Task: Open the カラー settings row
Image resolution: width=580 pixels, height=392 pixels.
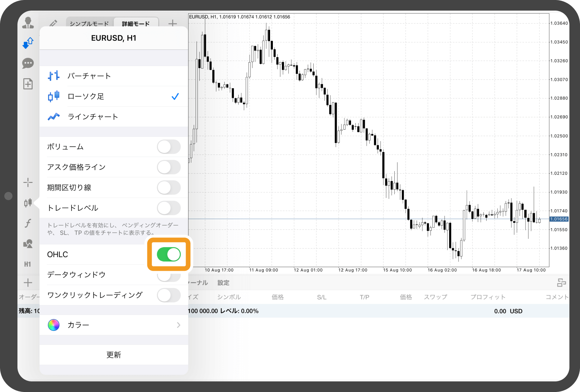Action: pyautogui.click(x=114, y=325)
